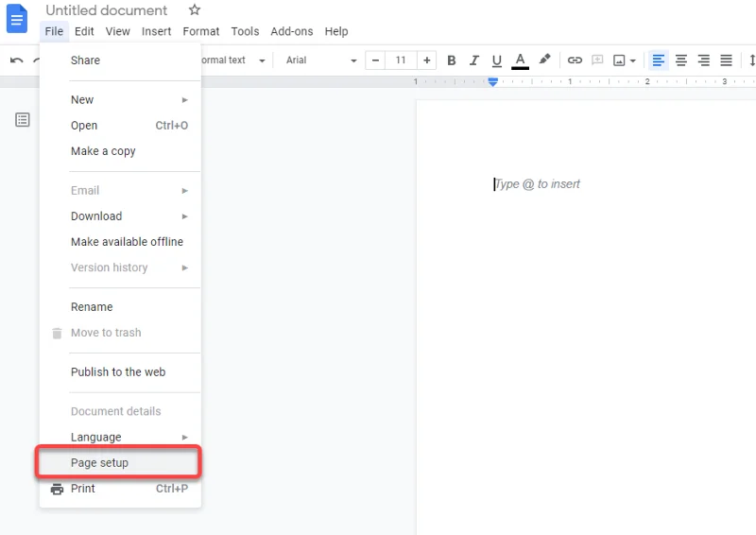Toggle Italic formatting
756x535 pixels.
coord(474,60)
